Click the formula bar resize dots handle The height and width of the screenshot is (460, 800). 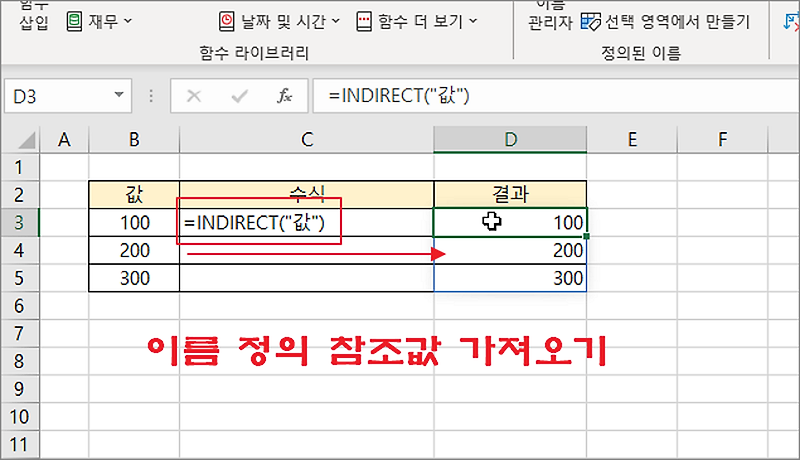(151, 95)
